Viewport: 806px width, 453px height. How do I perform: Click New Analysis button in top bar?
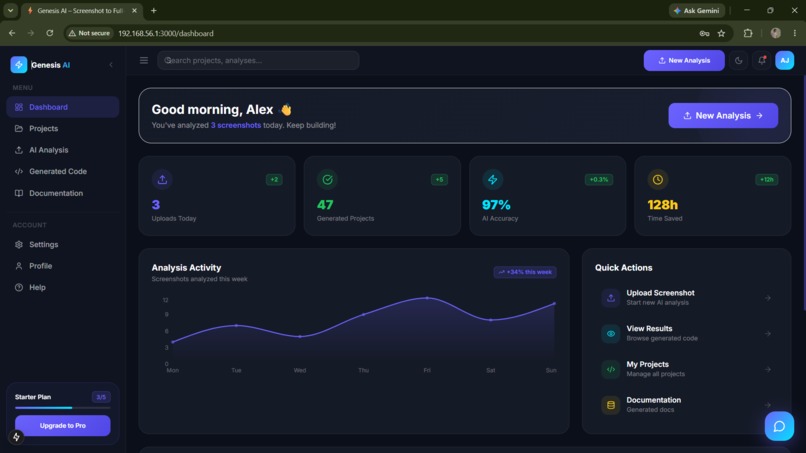pos(684,60)
